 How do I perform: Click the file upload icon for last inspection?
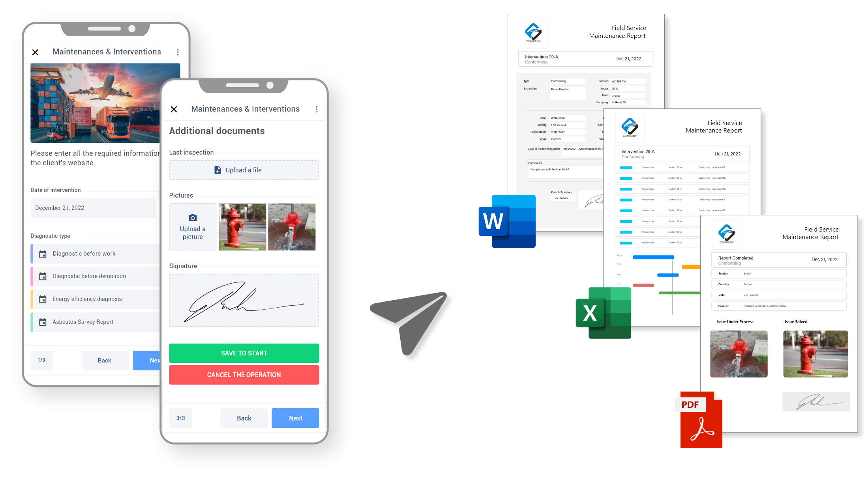point(217,170)
